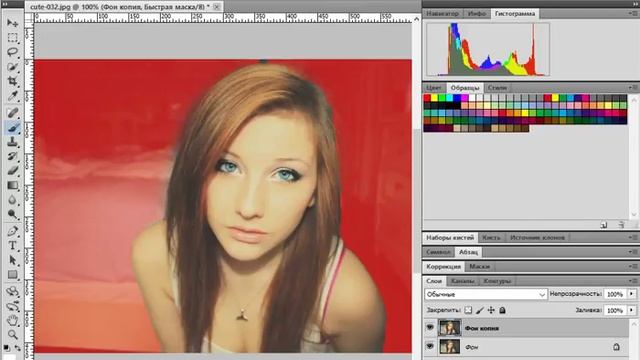The image size is (640, 360).
Task: Switch to the Навигатор tab
Action: pos(442,13)
